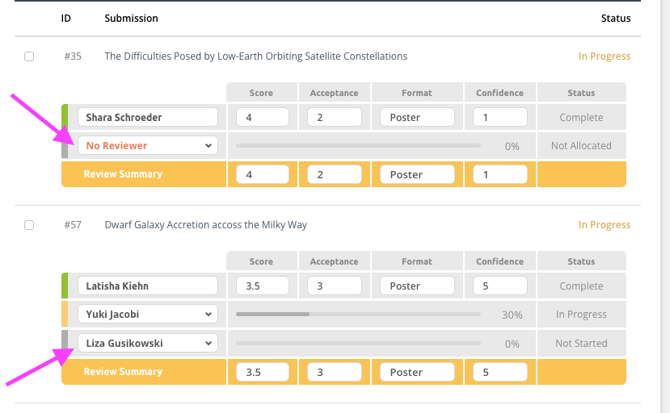Click Shara Schroeder reviewer name field
Image resolution: width=670 pixels, height=413 pixels.
coord(148,117)
